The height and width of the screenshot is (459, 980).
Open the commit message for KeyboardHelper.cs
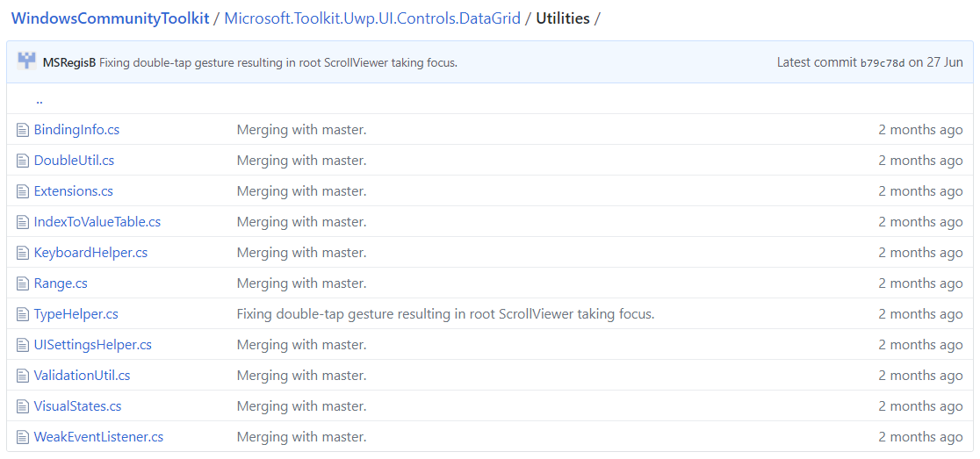click(301, 253)
